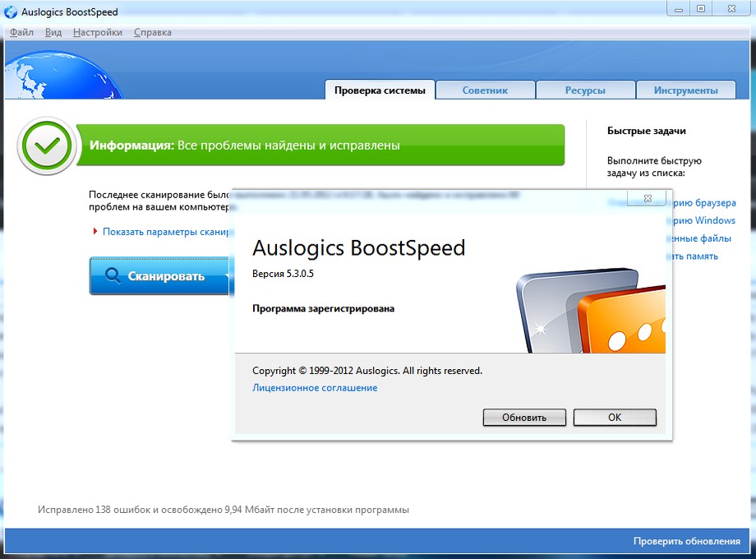Click the green checkmark status icon

pos(47,146)
